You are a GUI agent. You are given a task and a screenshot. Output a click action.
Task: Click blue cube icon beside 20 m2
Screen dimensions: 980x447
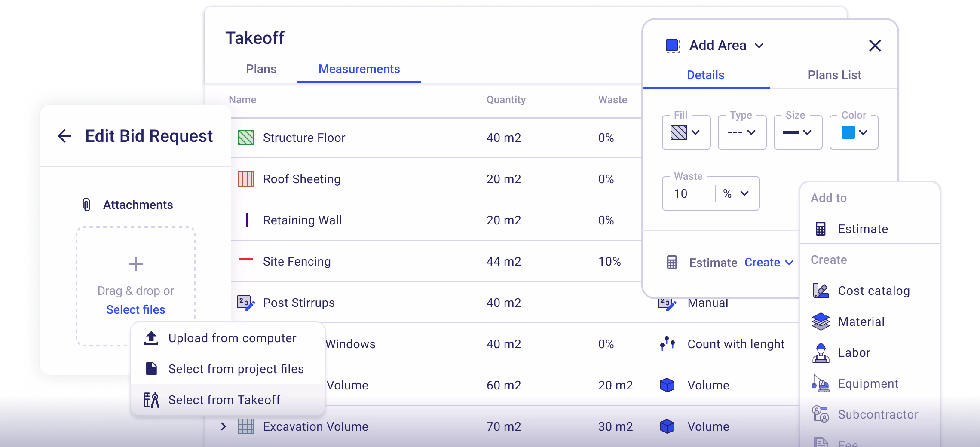tap(667, 385)
